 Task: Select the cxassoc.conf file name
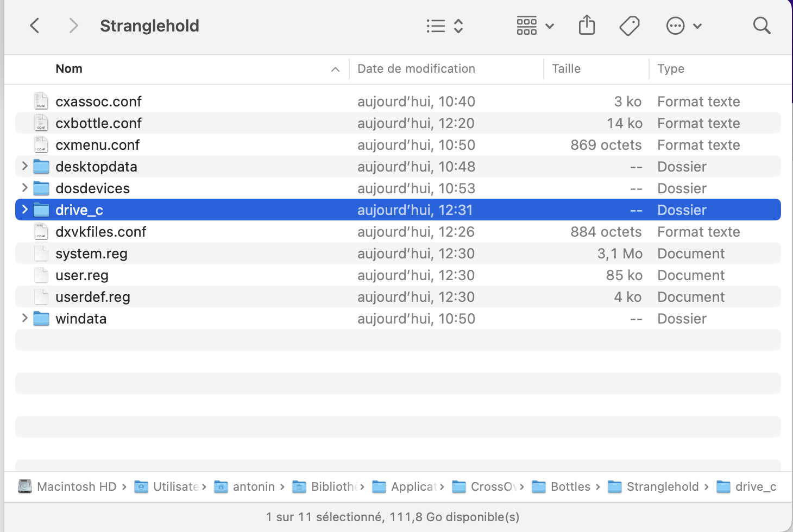point(98,102)
